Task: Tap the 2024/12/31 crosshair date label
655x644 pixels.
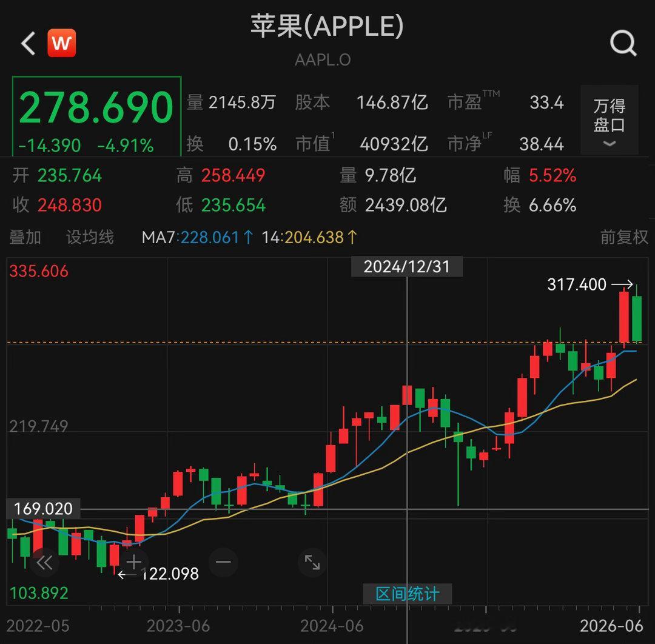Action: click(x=407, y=266)
